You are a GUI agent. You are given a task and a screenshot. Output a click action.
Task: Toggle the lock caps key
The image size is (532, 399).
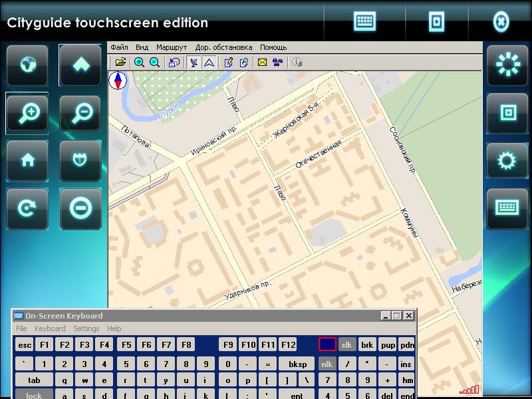(33, 395)
